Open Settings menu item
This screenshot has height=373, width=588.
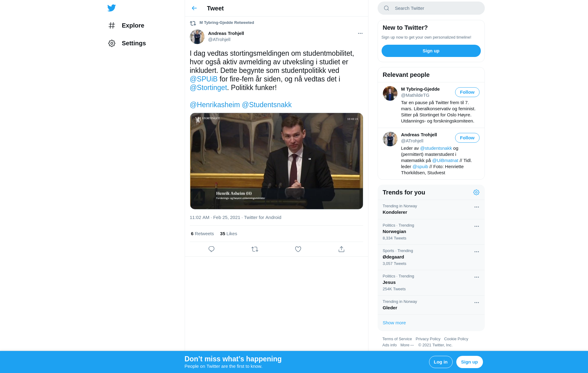click(127, 43)
